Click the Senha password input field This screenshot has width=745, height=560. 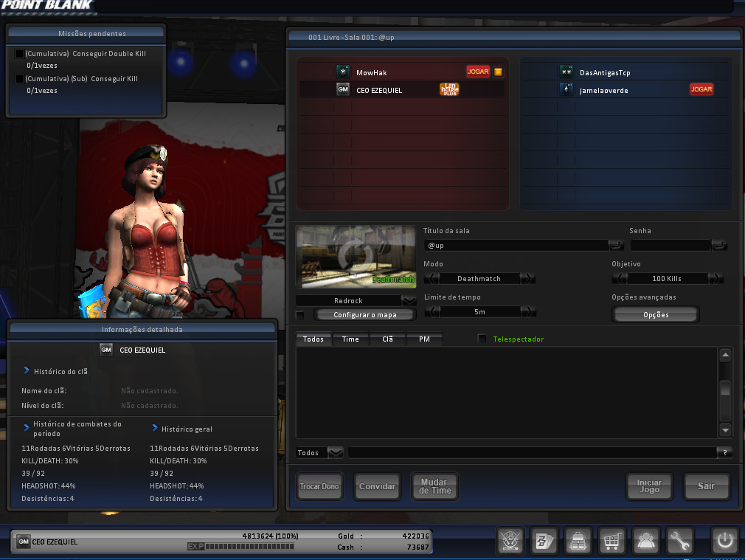[x=670, y=245]
